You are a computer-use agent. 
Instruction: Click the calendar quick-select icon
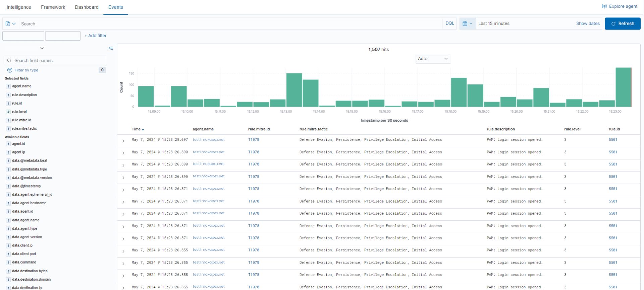point(467,23)
